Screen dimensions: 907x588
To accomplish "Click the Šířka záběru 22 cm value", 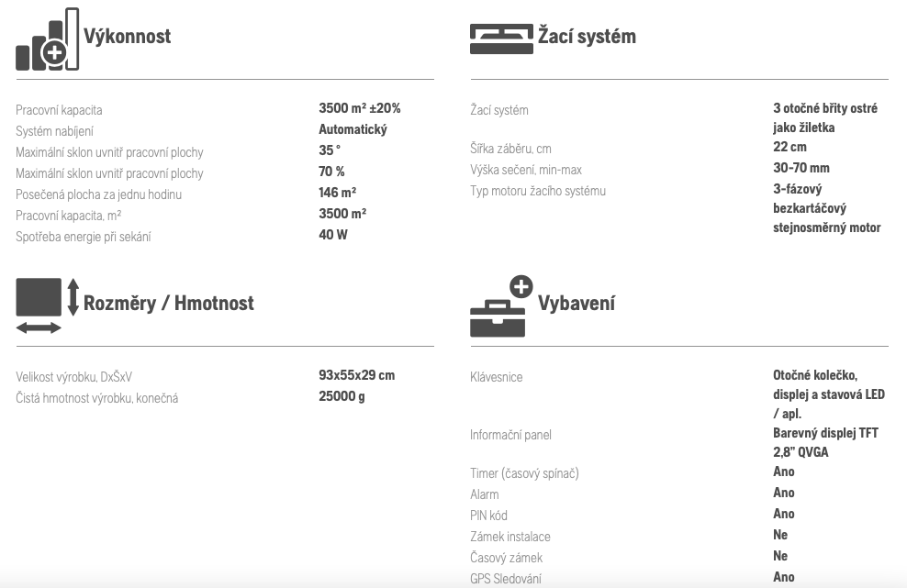I will (789, 147).
